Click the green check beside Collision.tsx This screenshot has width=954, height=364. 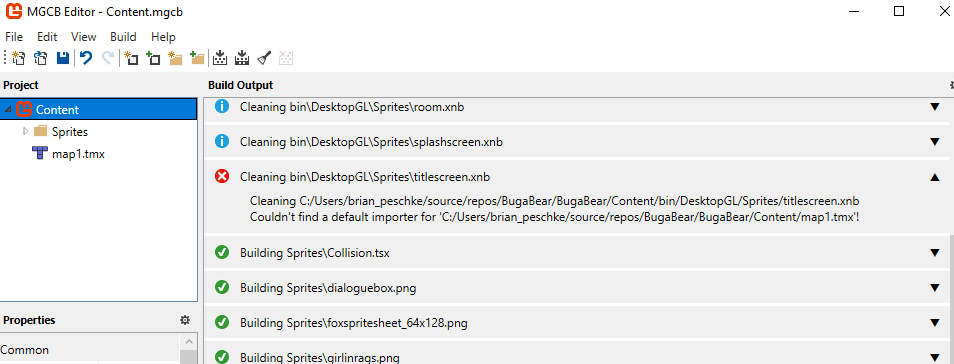pos(222,253)
